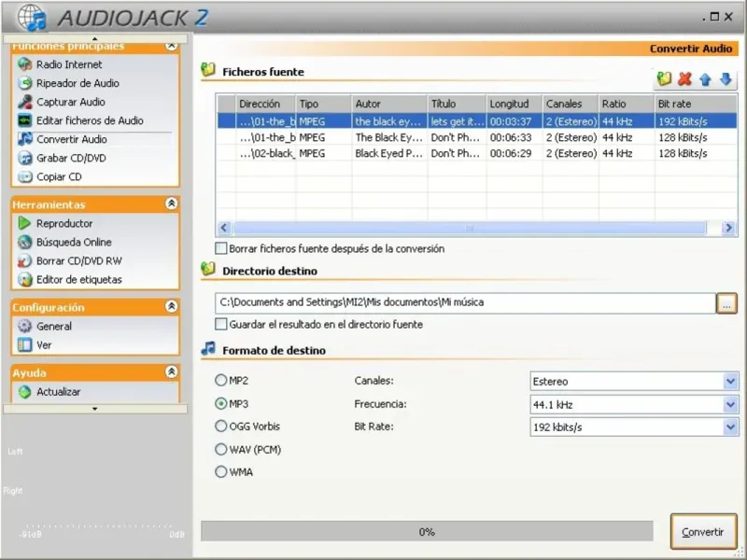Click sidebar scroll up arrow bar
The image size is (747, 560).
(x=95, y=38)
